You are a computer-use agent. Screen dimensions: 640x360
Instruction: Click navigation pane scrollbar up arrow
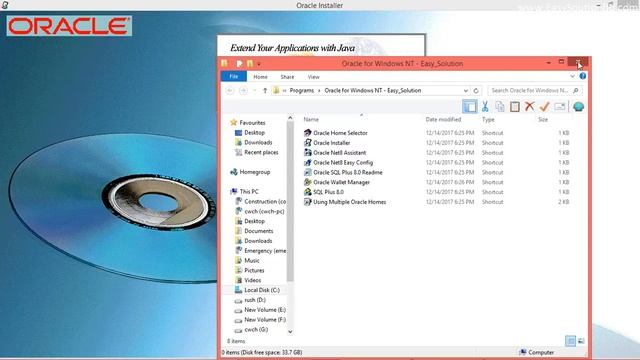290,118
